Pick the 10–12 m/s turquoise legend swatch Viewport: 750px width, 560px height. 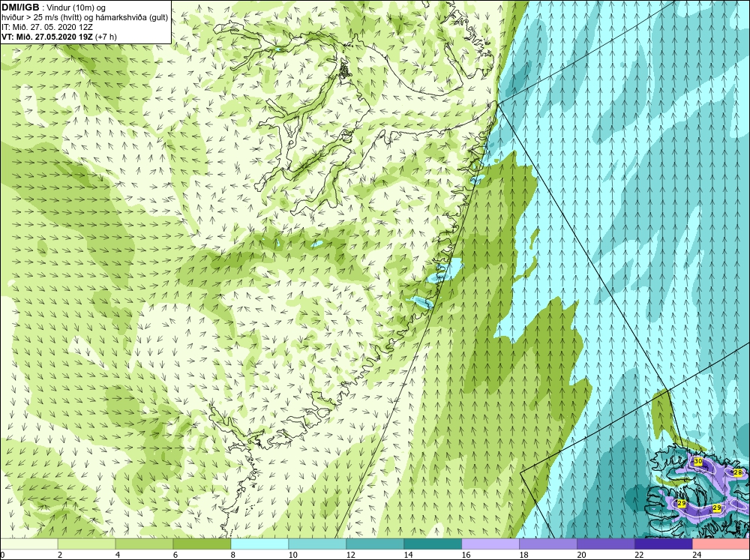317,544
